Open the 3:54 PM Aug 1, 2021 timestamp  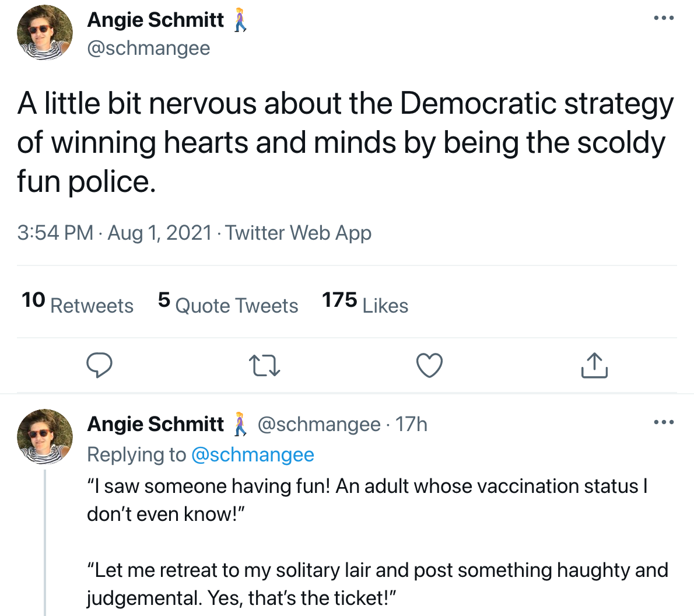(114, 233)
